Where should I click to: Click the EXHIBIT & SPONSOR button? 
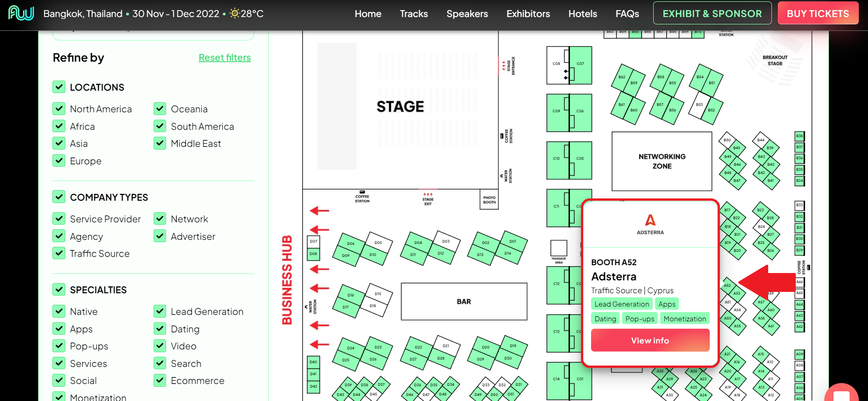pos(712,13)
